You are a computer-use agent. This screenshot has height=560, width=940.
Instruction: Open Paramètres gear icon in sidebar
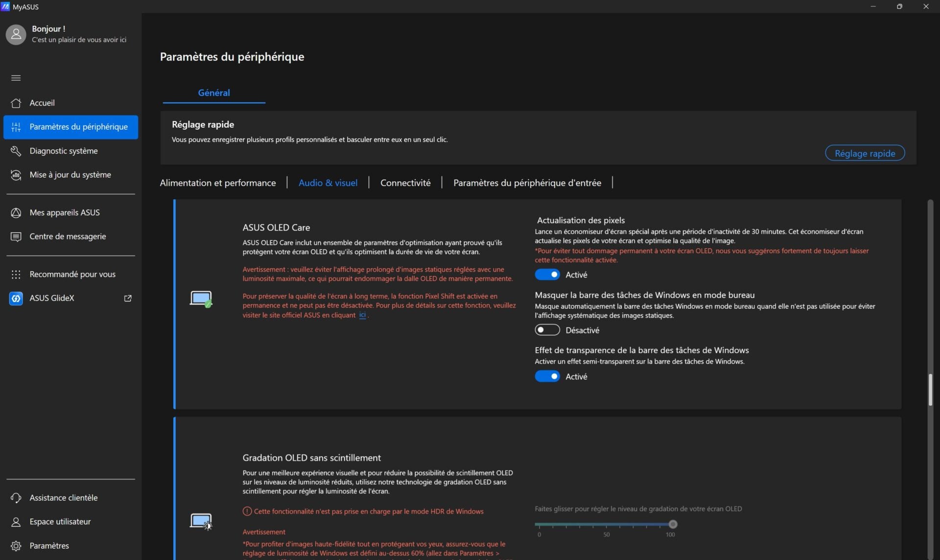tap(16, 546)
